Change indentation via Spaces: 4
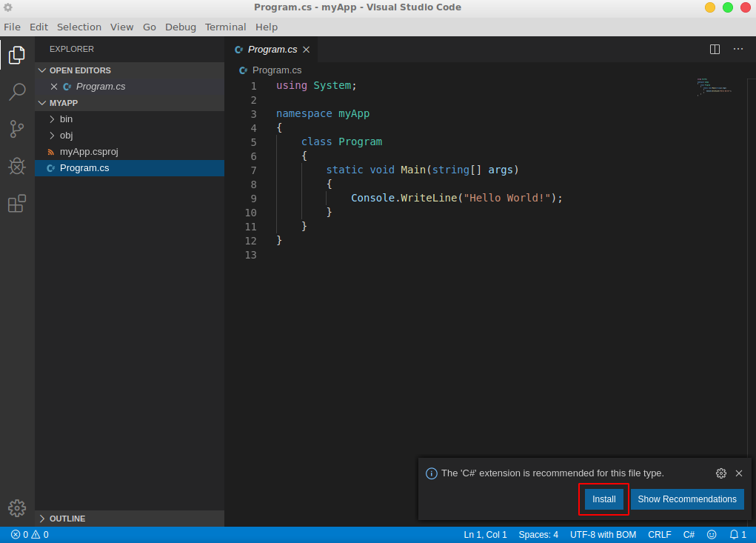756x543 pixels. tap(538, 535)
